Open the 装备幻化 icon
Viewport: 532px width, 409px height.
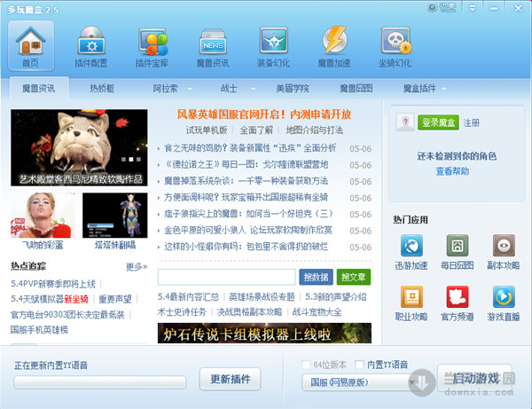[273, 45]
